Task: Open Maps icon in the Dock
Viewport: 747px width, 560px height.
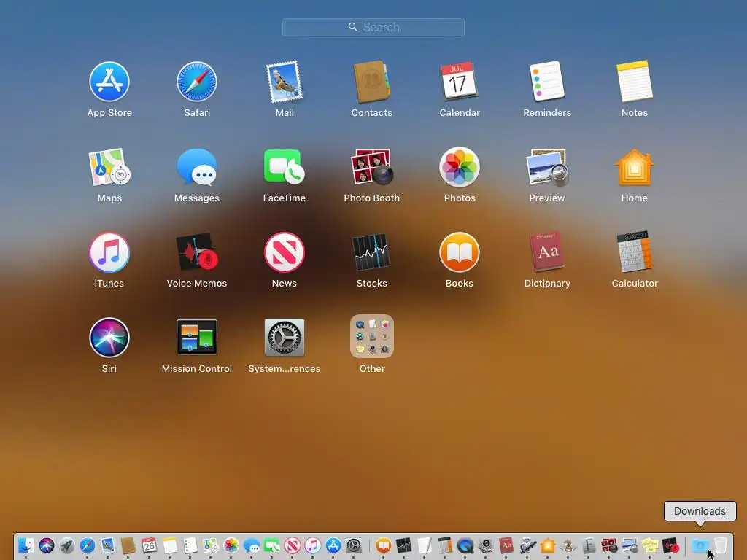Action: (x=211, y=545)
